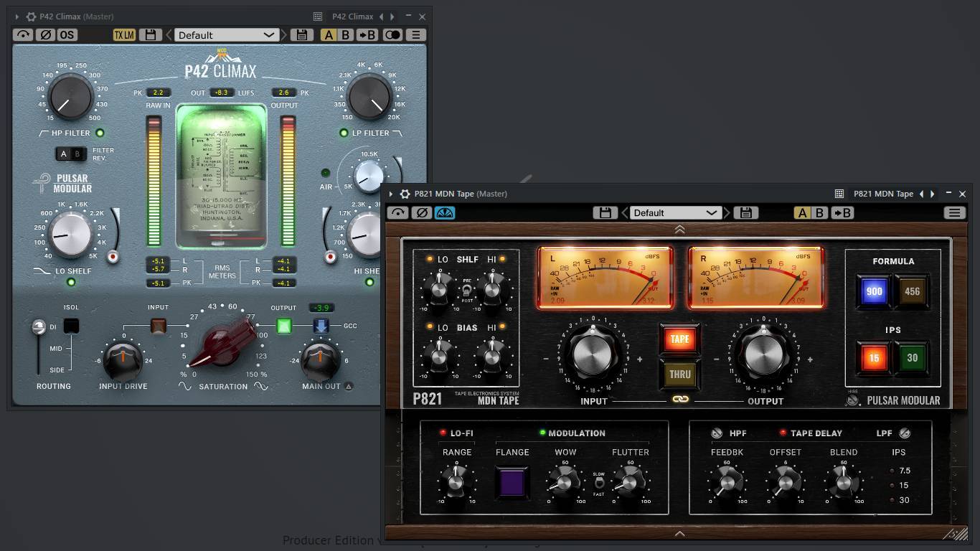The height and width of the screenshot is (551, 980).
Task: Click triangle icon next to MAIN OUT
Action: [x=349, y=386]
